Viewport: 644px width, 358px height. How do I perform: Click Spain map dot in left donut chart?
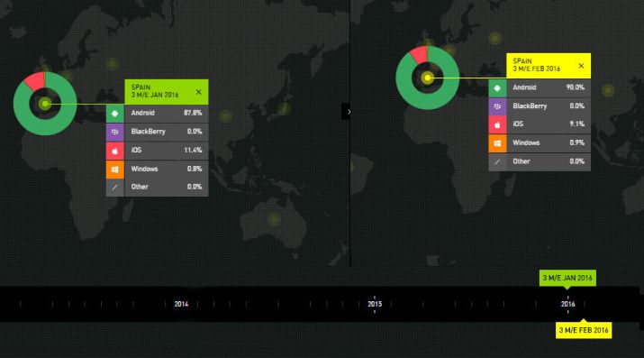coord(45,104)
